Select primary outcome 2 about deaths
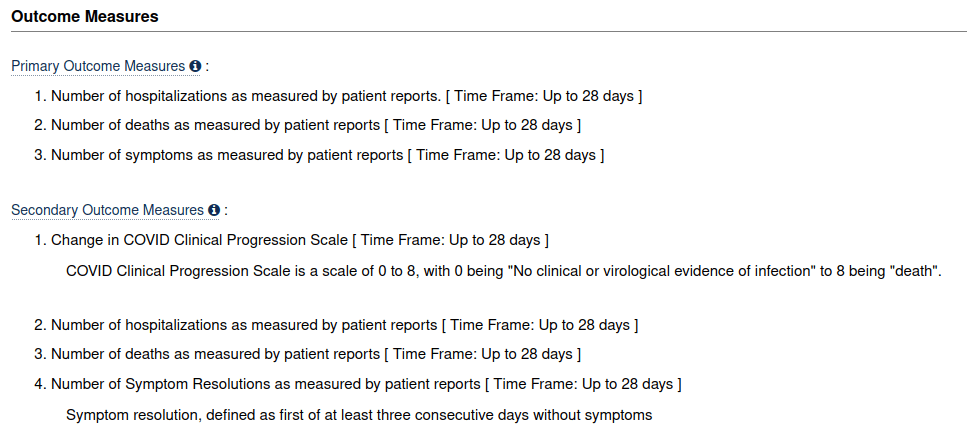 (308, 126)
